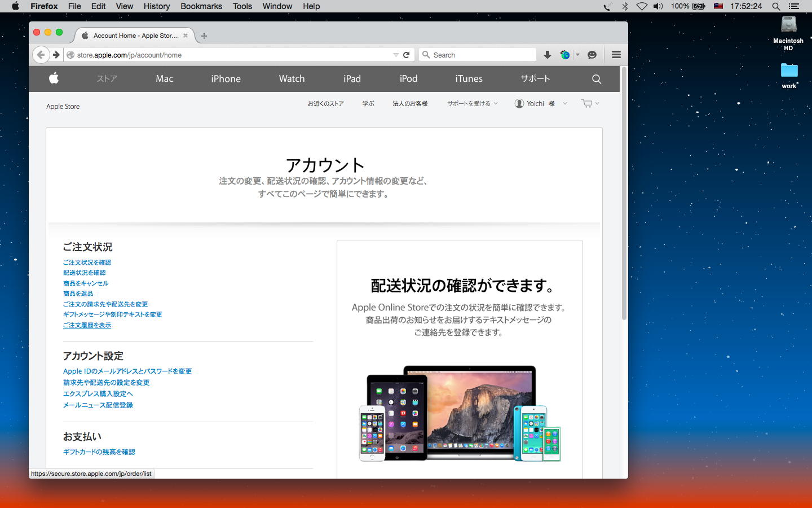Click the ご注文状況を確認 link
812x508 pixels.
pos(87,262)
